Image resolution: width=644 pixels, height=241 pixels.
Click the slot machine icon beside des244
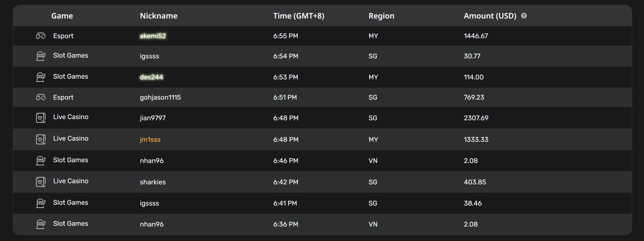tap(41, 77)
